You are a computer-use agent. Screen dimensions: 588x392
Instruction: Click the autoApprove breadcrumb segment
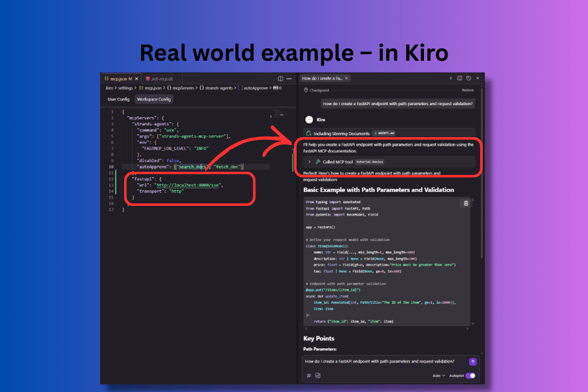[x=253, y=88]
